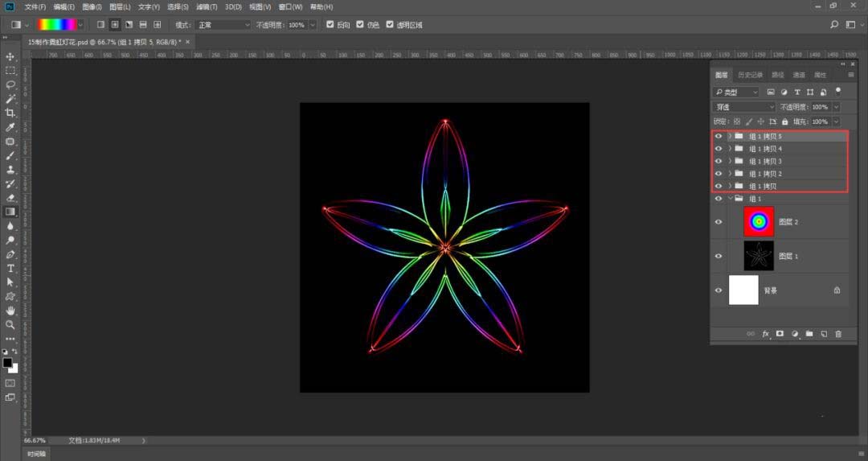Screen dimensions: 868x461
Task: Click the 背景 layer white thumbnail
Action: (x=743, y=290)
